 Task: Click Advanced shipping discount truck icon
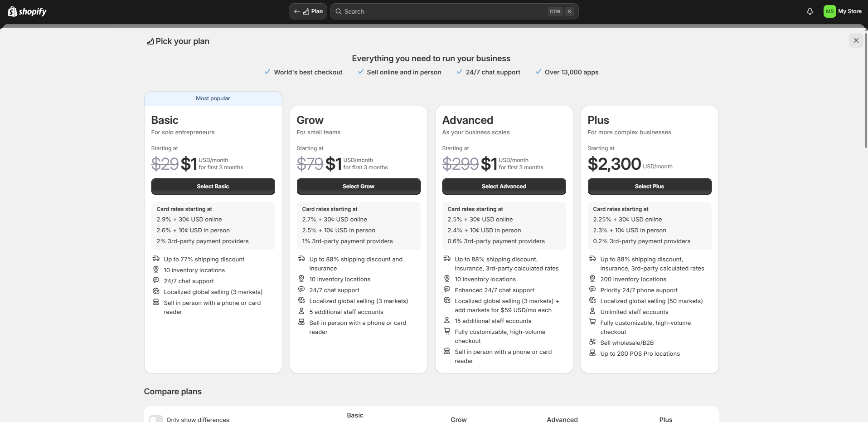[x=447, y=259]
